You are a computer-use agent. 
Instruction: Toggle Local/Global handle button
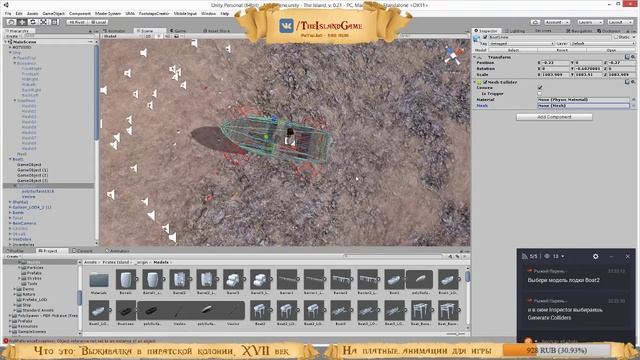(x=98, y=22)
